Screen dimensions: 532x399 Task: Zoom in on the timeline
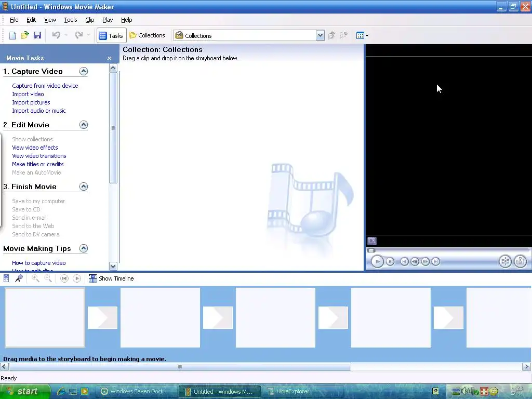35,278
